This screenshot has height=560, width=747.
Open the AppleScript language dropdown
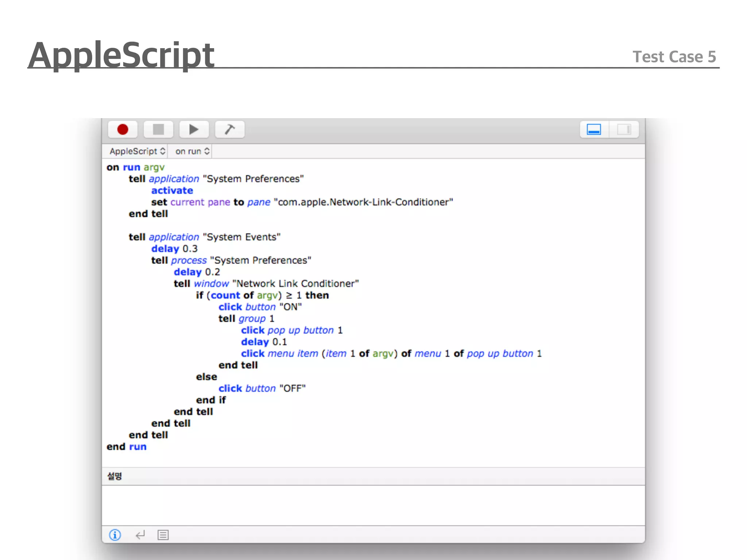coord(137,151)
